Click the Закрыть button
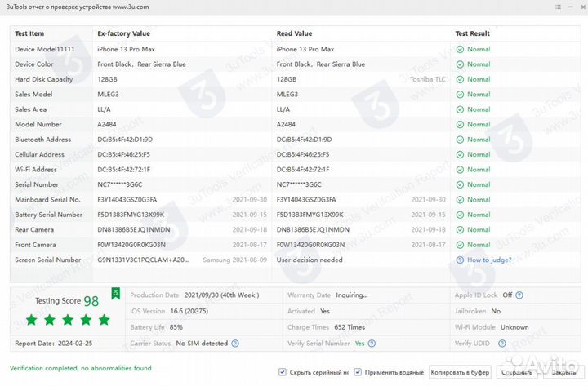 tap(563, 372)
